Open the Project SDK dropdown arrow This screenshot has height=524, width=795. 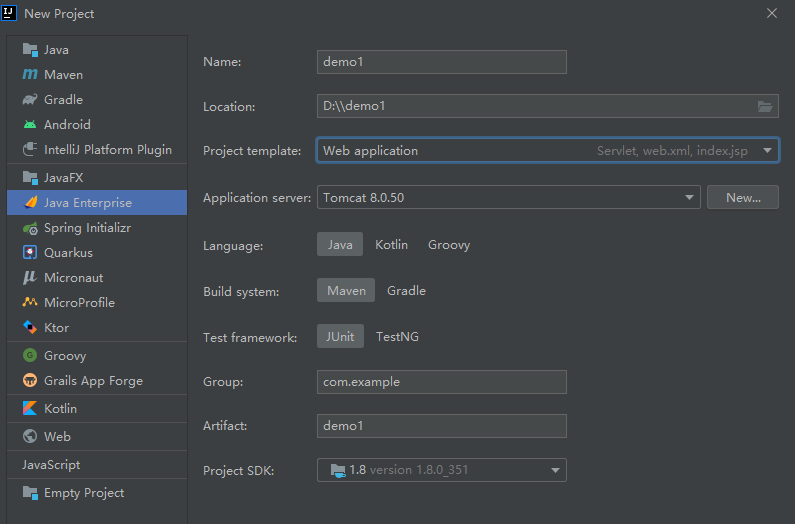(x=555, y=470)
